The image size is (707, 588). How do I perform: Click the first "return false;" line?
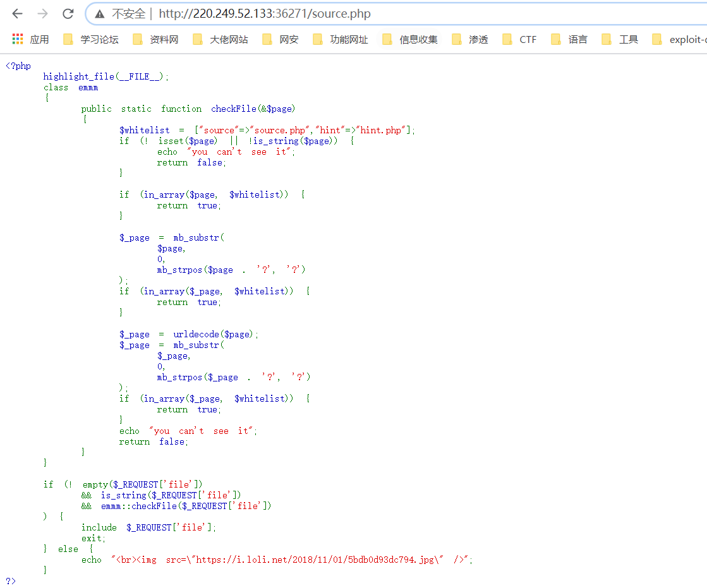tap(191, 163)
